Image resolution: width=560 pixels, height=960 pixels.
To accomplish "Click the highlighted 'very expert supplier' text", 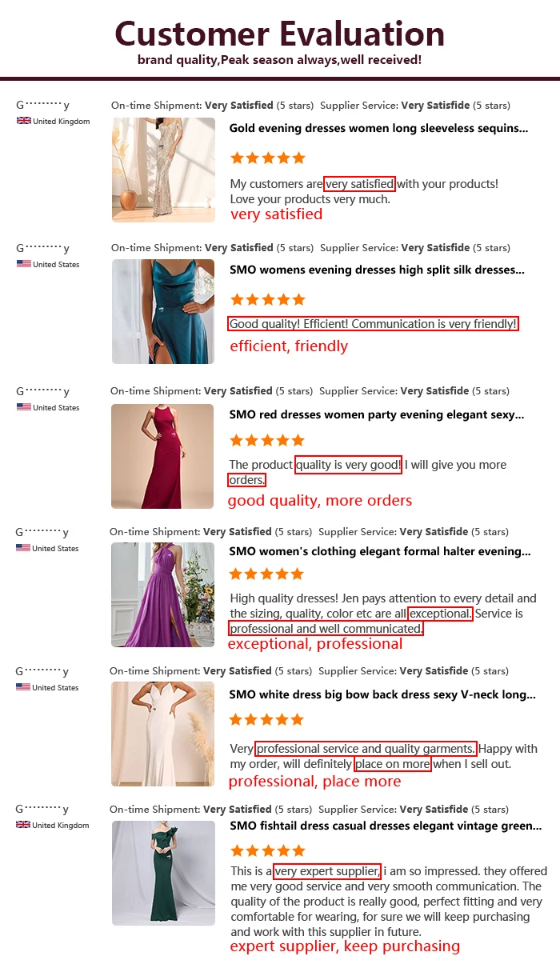I will pyautogui.click(x=327, y=871).
